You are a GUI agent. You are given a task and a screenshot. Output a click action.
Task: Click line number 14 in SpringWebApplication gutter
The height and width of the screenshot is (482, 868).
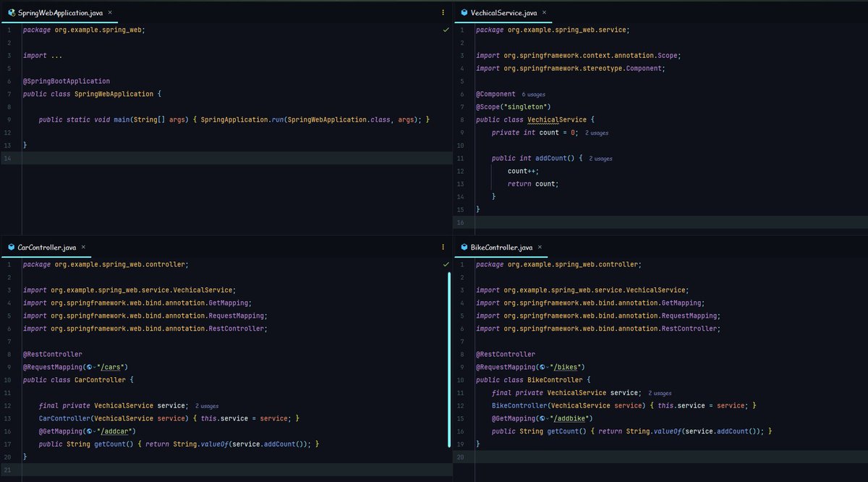[x=7, y=158]
